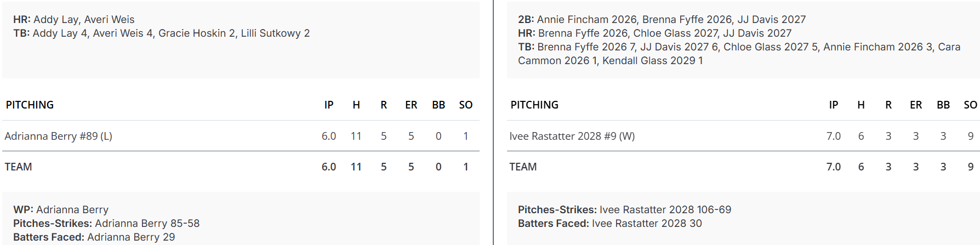Click Adrianna Berry's 6.0 innings pitched value
The height and width of the screenshot is (245, 980).
pos(329,136)
